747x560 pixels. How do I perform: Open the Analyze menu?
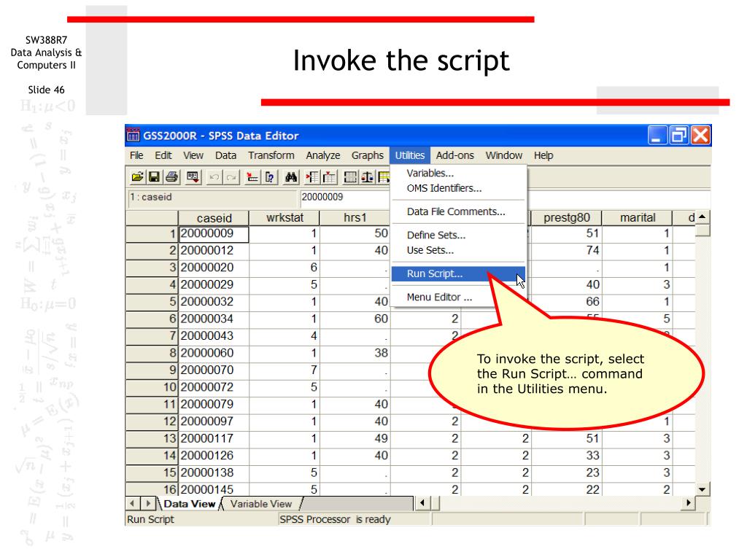click(323, 155)
